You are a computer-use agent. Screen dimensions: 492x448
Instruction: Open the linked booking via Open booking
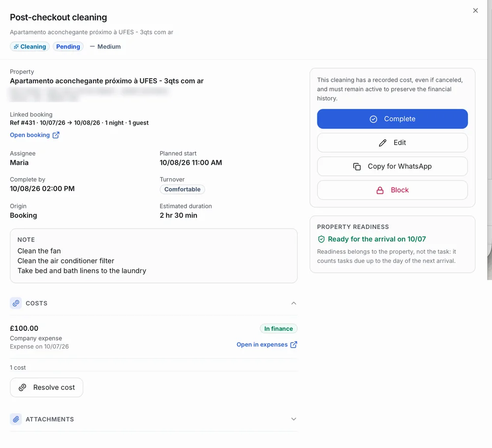click(x=34, y=135)
